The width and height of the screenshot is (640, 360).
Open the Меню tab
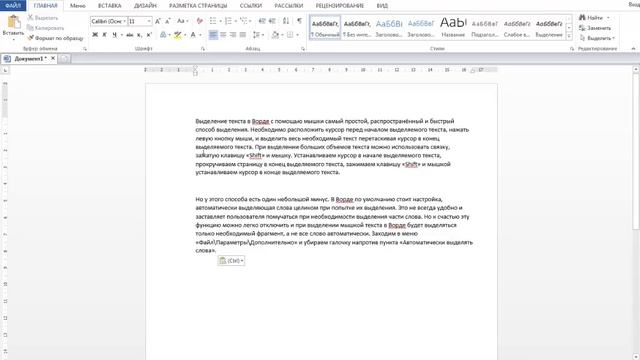coord(78,6)
